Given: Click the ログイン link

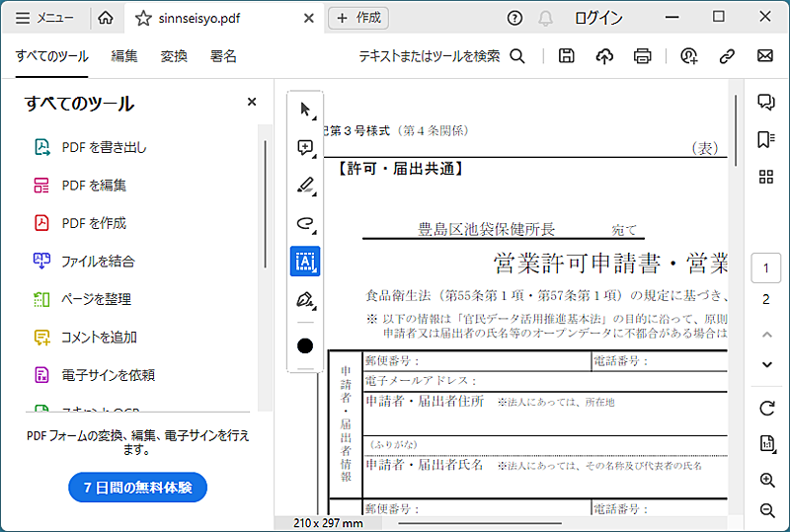Looking at the screenshot, I should 598,18.
